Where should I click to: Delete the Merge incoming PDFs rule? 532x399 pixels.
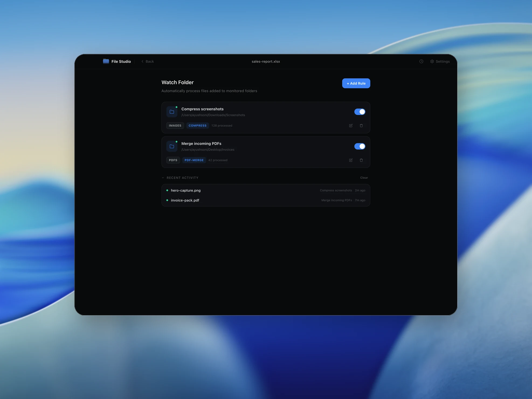pos(361,160)
